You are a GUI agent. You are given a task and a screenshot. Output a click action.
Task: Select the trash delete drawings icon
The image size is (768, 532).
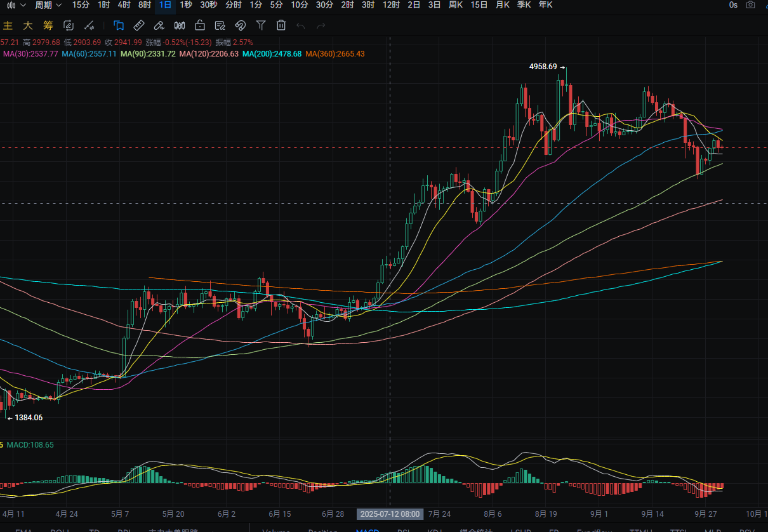[281, 25]
